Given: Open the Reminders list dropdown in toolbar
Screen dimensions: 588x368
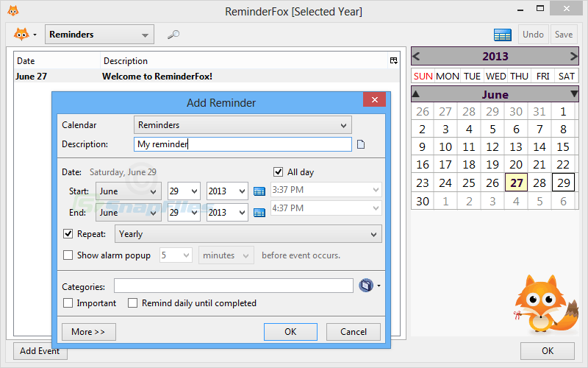Looking at the screenshot, I should (99, 35).
